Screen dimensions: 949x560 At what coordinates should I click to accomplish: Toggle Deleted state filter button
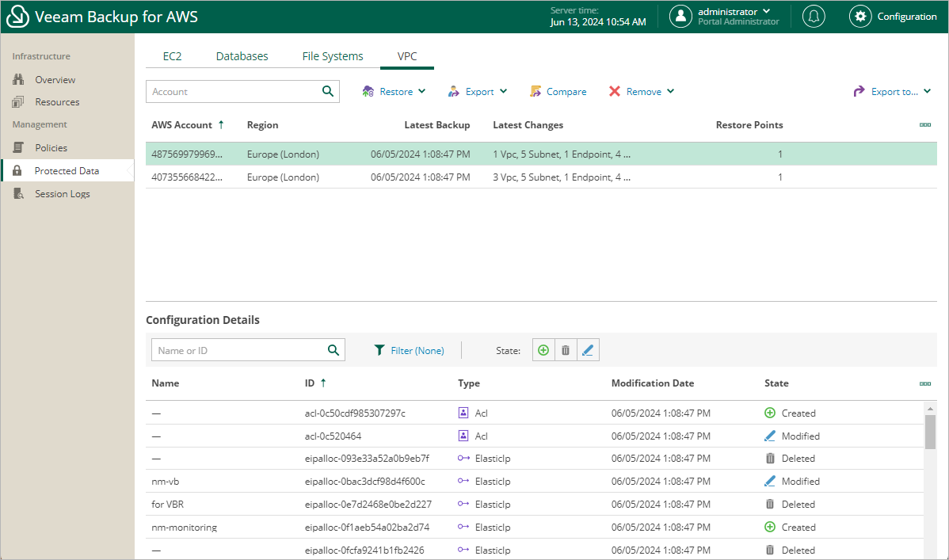(x=566, y=350)
